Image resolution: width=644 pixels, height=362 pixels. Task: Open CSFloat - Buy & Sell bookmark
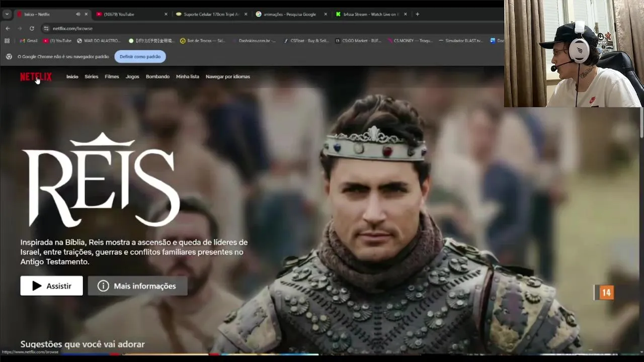[306, 41]
